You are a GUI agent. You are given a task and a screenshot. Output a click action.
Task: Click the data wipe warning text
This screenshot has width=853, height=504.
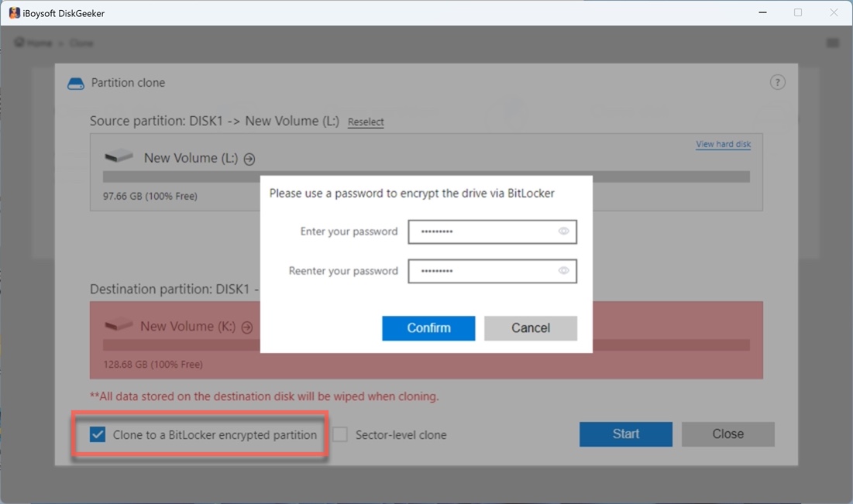tap(264, 396)
